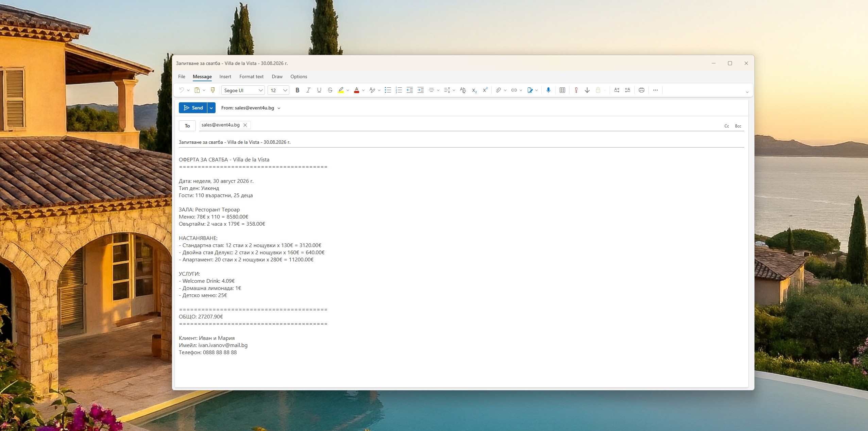The height and width of the screenshot is (431, 868).
Task: Insert a link with chain icon
Action: (514, 90)
